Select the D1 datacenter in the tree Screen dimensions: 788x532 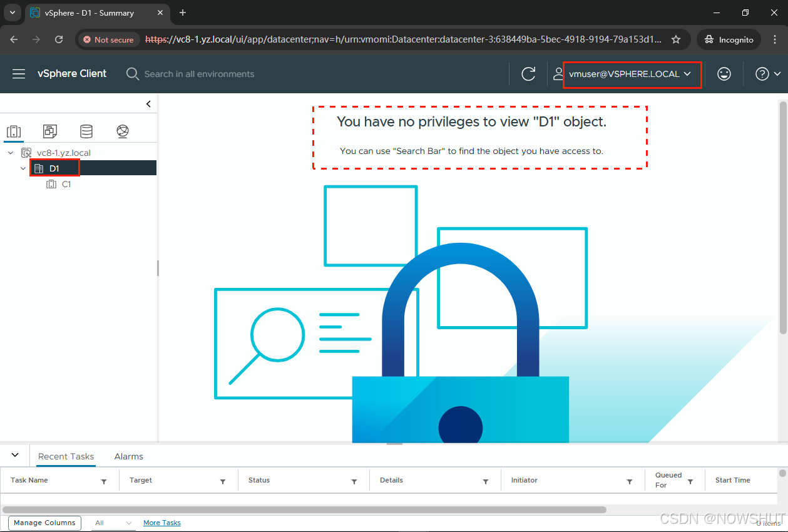coord(54,168)
